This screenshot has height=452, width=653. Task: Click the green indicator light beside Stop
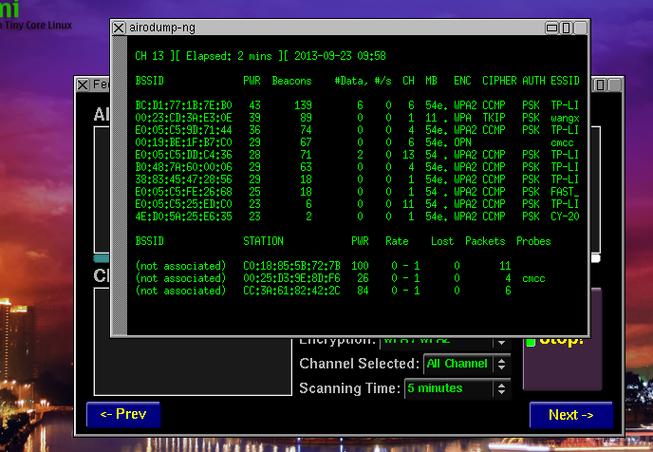530,342
